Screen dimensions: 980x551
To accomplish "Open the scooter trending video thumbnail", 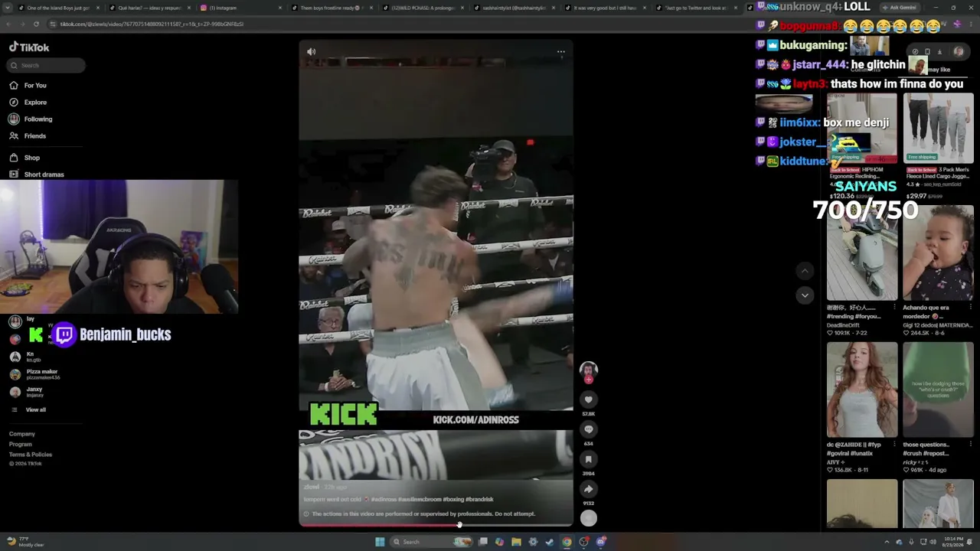I will point(862,253).
